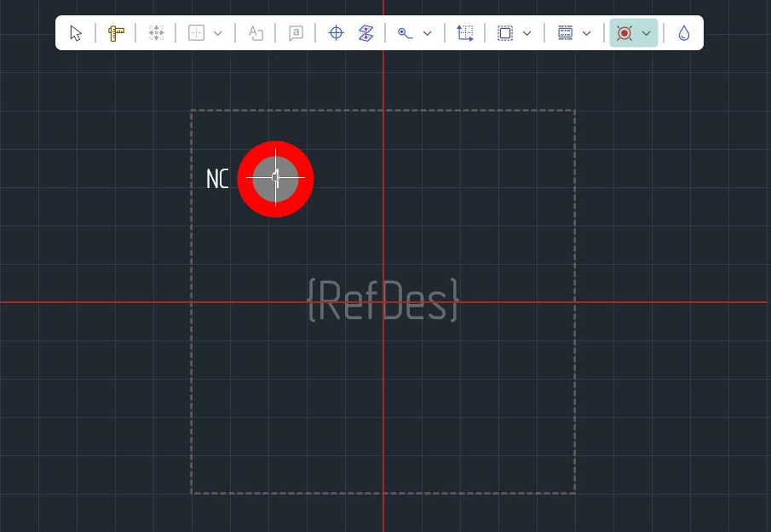
Task: Click the dashed rectangle region tool
Action: click(x=505, y=33)
